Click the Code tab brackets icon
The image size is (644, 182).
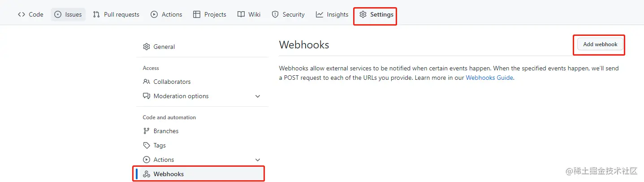(22, 14)
